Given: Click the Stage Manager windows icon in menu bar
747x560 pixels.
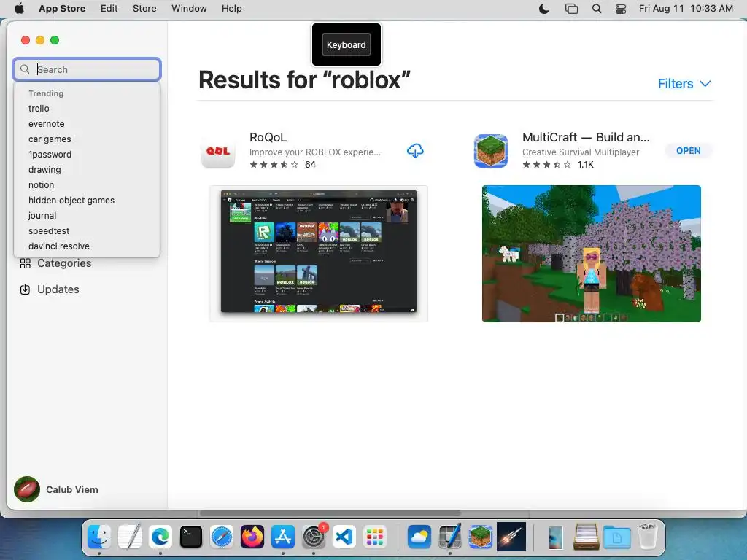Looking at the screenshot, I should (x=571, y=9).
